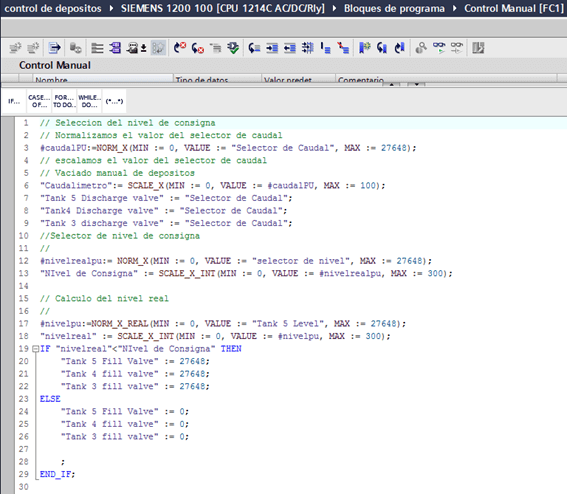Click the icon with opposing arrows on lines
Screen dimensions: 567x494
pyautogui.click(x=308, y=48)
